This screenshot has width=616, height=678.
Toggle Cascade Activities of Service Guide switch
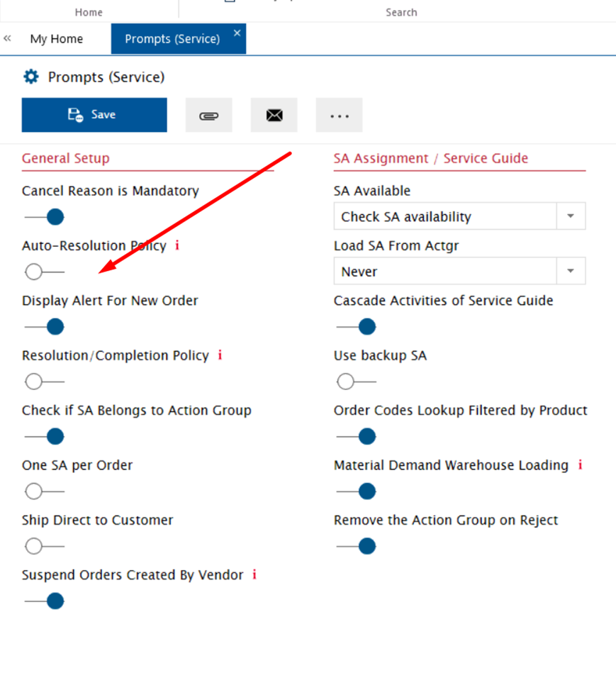[x=356, y=326]
